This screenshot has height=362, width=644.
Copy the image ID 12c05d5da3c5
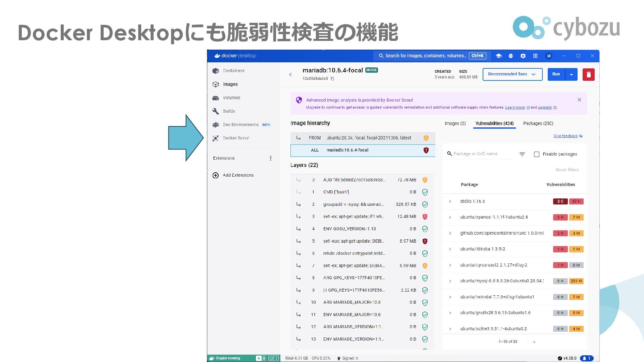tap(332, 79)
